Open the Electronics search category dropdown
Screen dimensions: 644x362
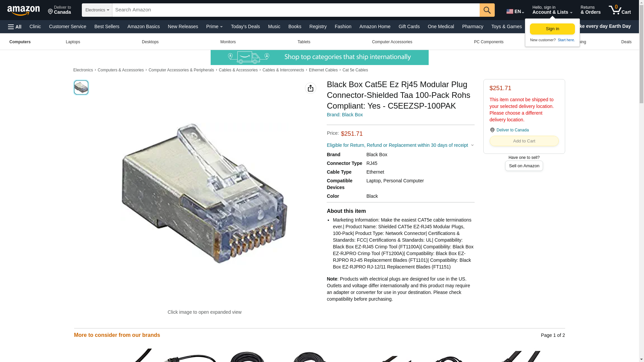97,10
